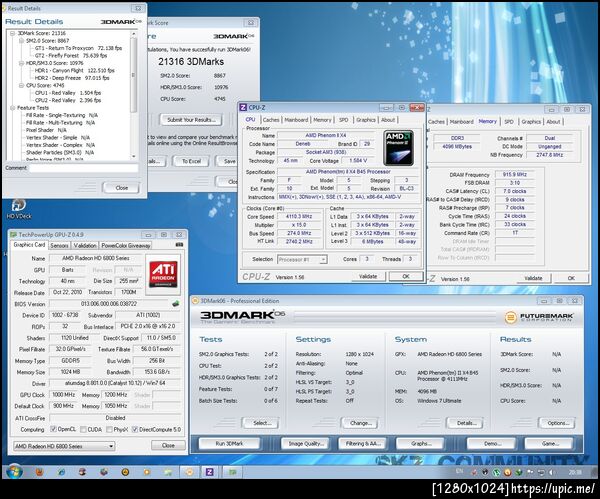The width and height of the screenshot is (600, 499).
Task: Click Run 3DMark button
Action: [229, 444]
